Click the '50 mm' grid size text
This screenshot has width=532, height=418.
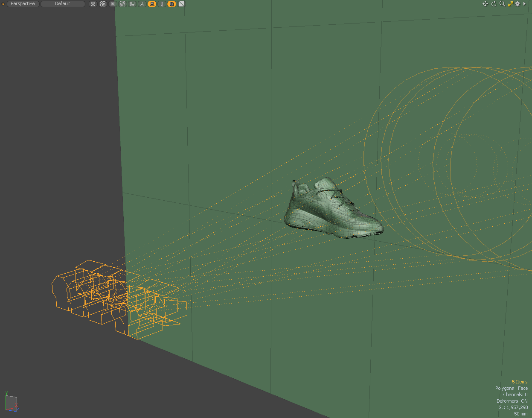tap(521, 414)
